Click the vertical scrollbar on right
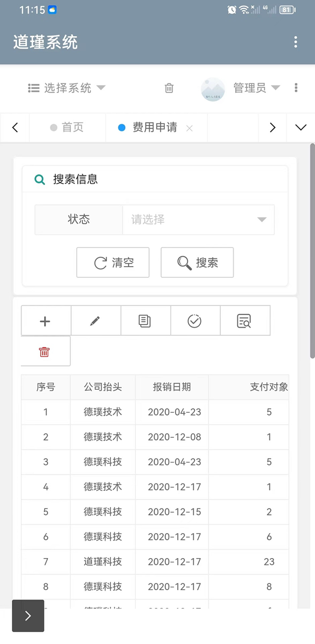The image size is (315, 644). 312,250
